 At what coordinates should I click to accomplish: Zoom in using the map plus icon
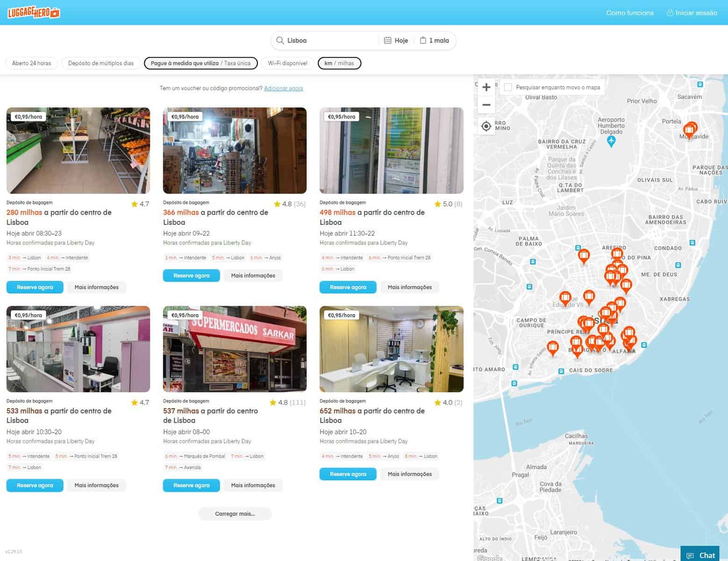pos(486,87)
